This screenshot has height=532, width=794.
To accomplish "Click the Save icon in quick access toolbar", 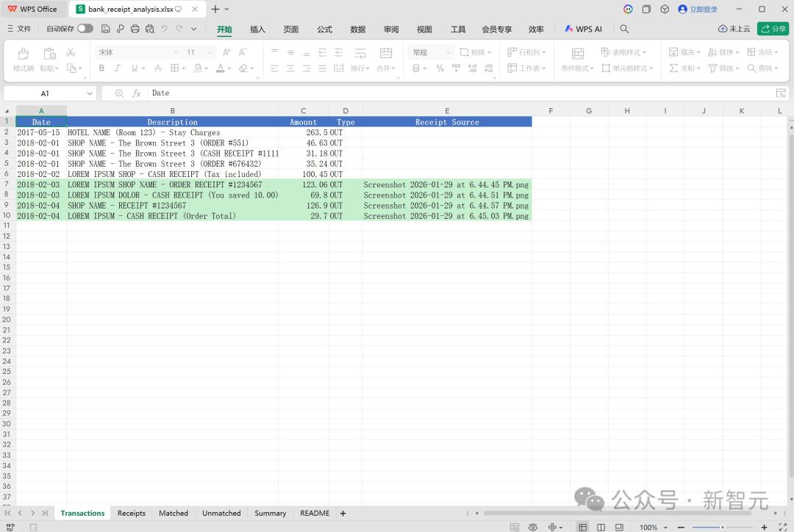I will pos(105,29).
